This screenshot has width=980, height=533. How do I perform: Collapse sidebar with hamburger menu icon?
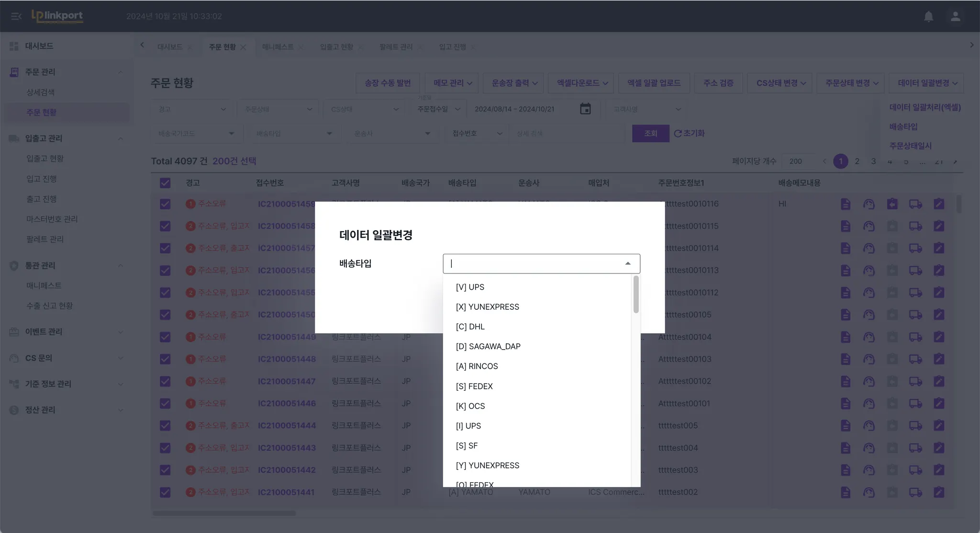coord(16,16)
